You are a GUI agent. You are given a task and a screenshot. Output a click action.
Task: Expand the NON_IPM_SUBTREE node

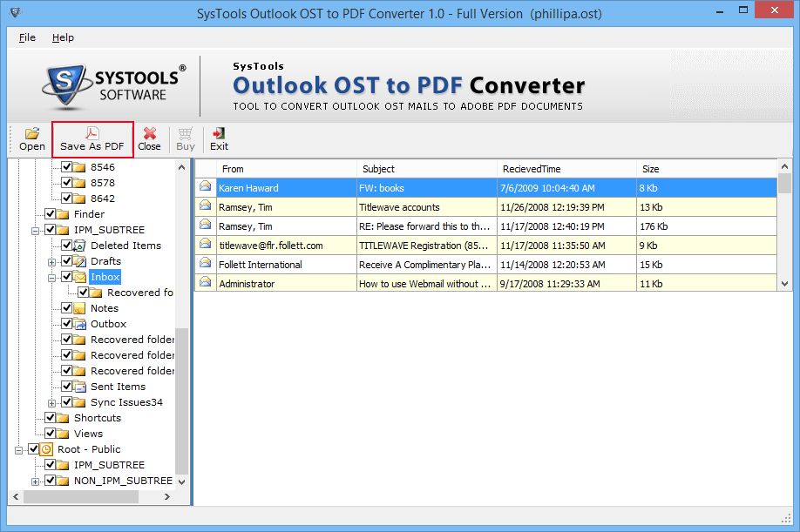[35, 481]
